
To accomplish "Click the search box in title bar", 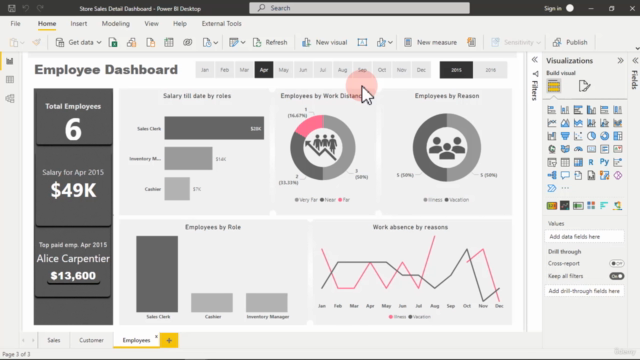I will (359, 8).
